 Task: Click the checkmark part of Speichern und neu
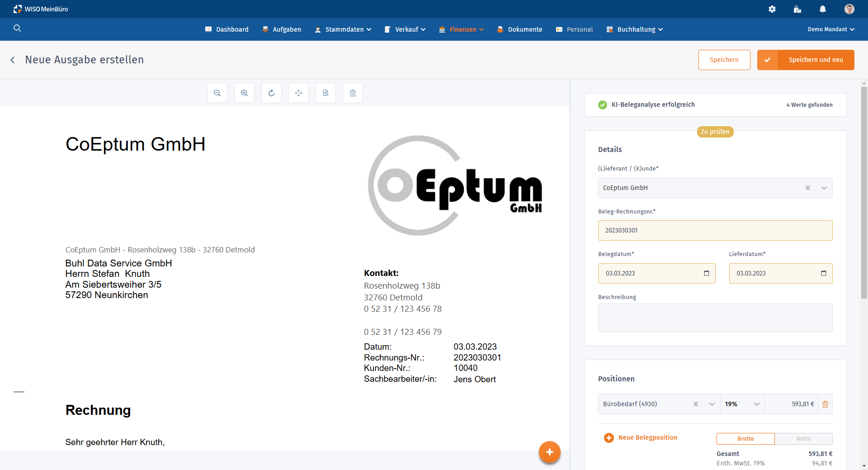tap(768, 60)
